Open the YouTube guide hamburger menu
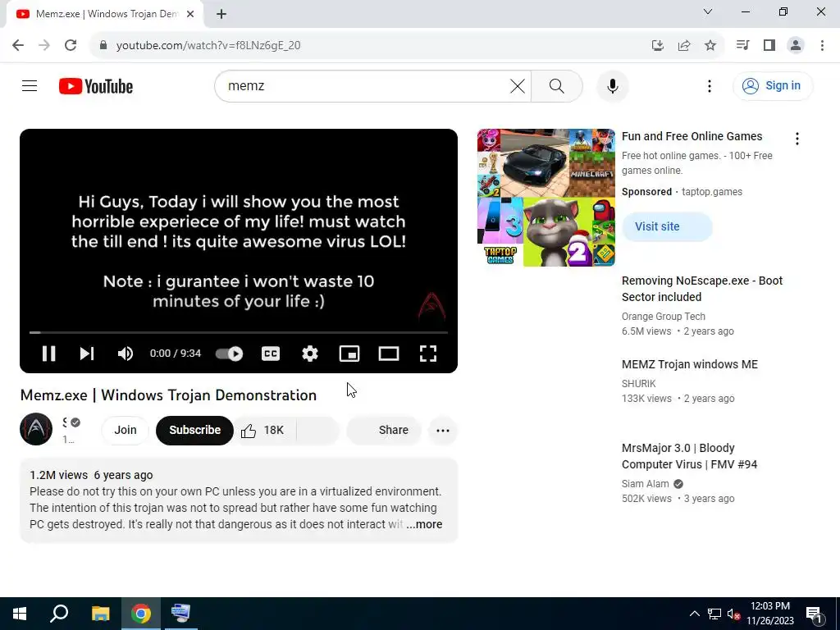Viewport: 840px width, 630px height. pyautogui.click(x=30, y=85)
